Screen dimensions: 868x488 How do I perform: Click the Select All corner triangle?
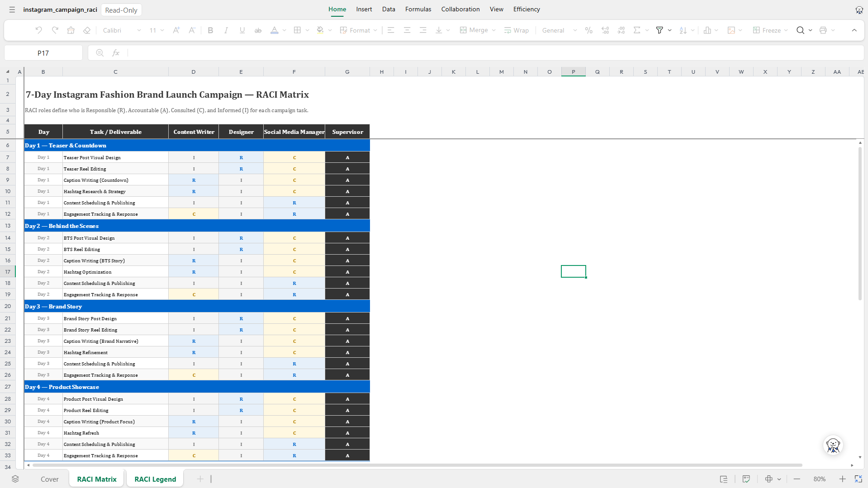[x=8, y=71]
